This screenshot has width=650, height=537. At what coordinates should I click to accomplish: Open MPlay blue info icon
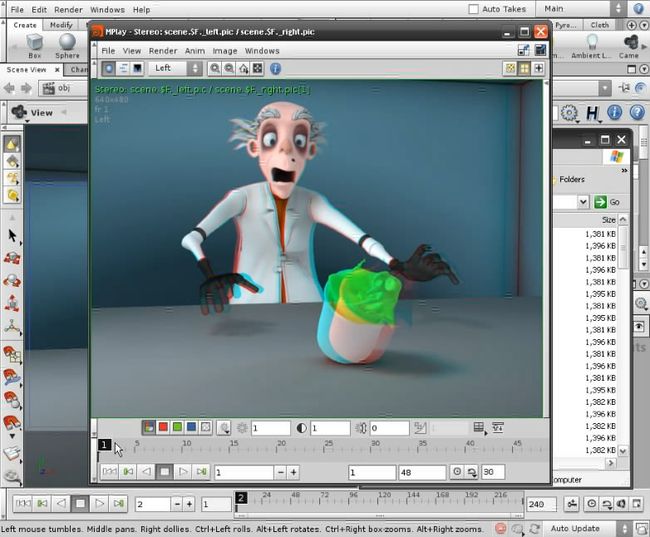[x=275, y=68]
